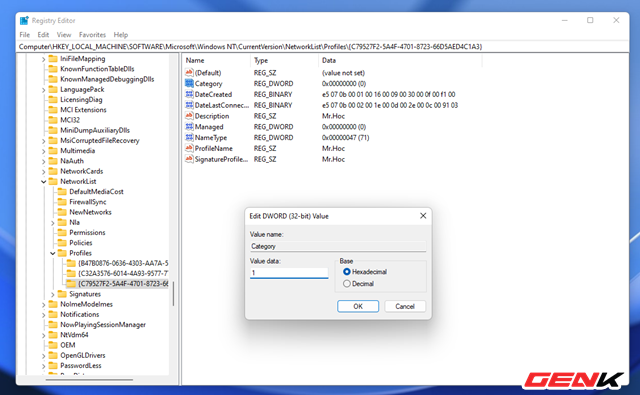The image size is (640, 395).
Task: Select the MiniDumpAuxiliaryDlls key
Action: 95,130
